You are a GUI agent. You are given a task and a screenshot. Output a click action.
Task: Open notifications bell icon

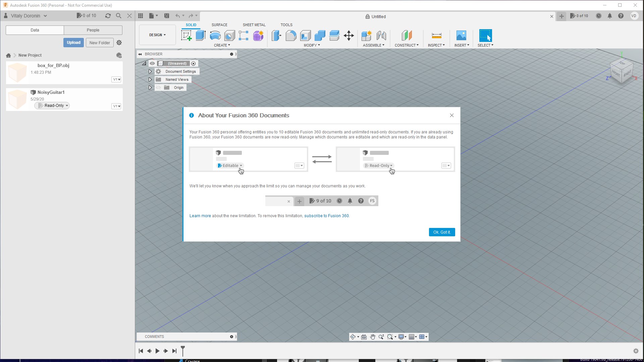pyautogui.click(x=610, y=16)
